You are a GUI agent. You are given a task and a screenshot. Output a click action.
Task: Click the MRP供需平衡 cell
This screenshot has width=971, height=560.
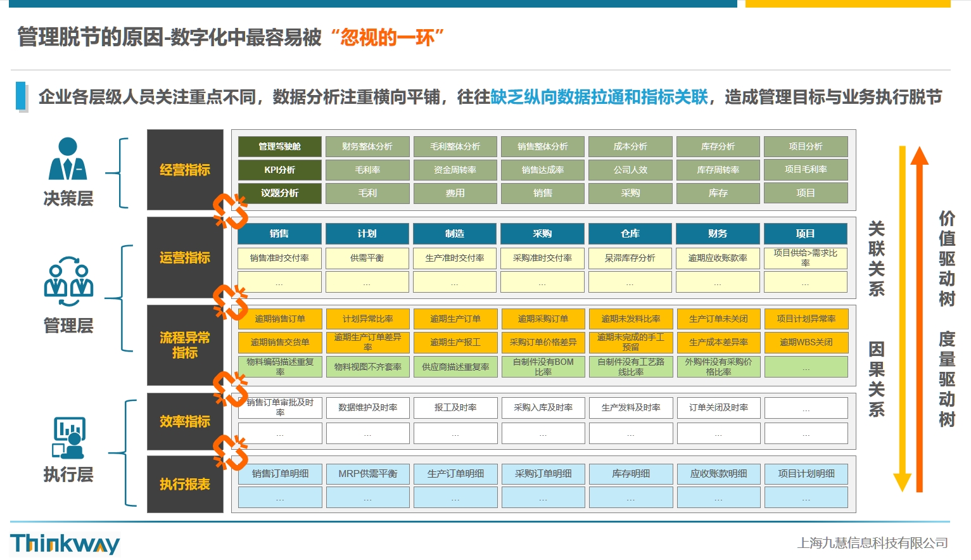pos(368,474)
